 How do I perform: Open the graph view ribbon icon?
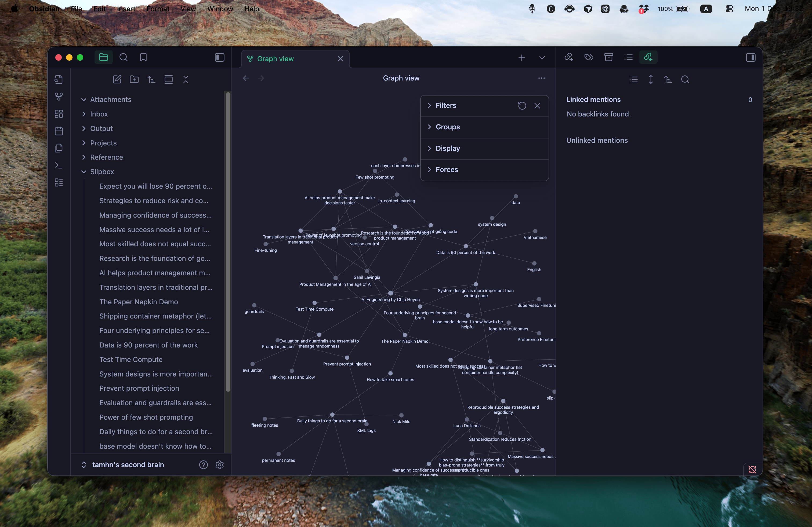pos(59,97)
